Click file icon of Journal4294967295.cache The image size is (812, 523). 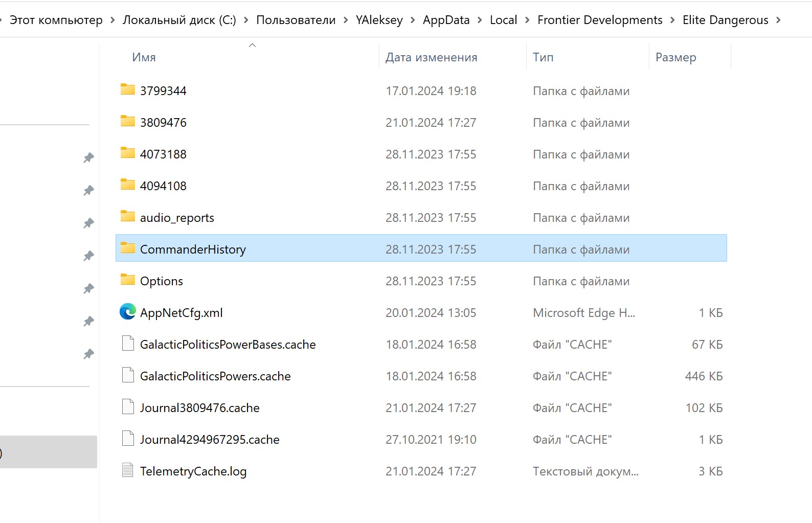[128, 439]
